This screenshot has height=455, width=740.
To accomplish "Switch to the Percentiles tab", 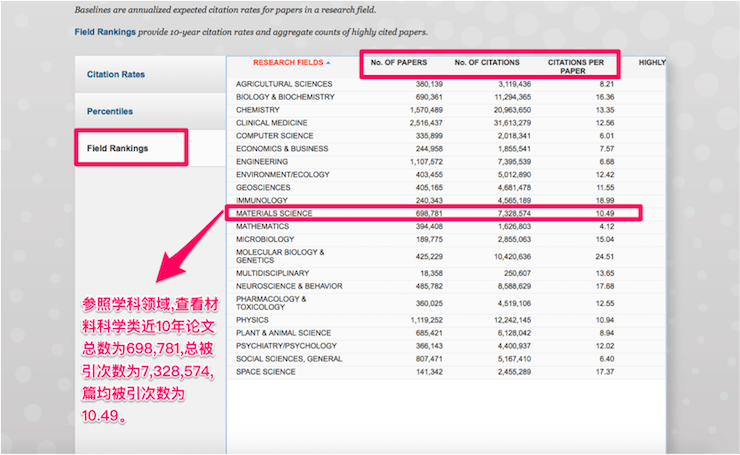I will tap(109, 111).
